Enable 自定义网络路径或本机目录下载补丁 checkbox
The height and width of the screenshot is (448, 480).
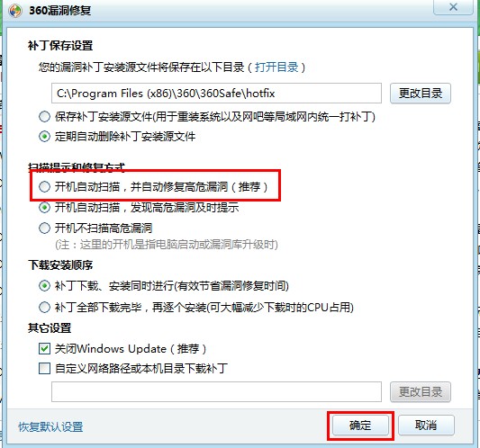(44, 368)
